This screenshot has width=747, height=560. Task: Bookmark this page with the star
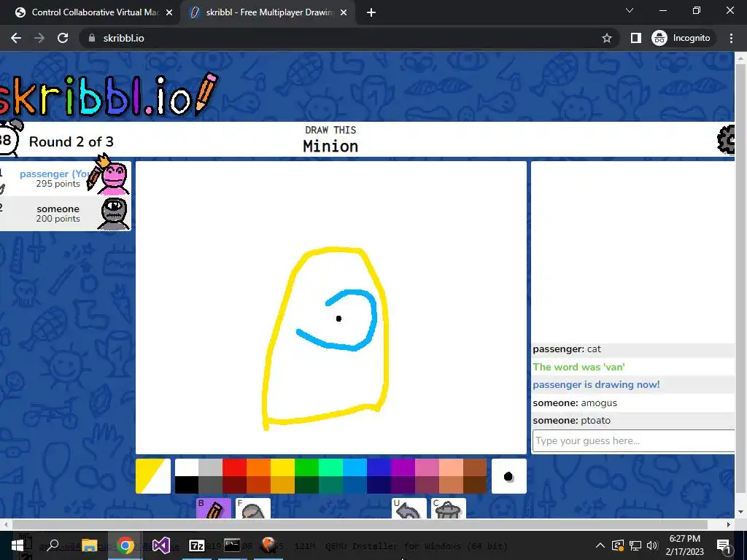click(x=606, y=38)
